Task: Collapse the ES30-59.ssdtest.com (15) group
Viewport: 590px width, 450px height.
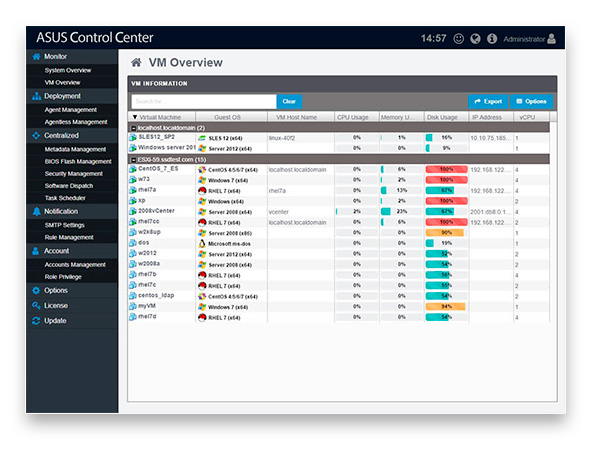Action: pos(133,160)
